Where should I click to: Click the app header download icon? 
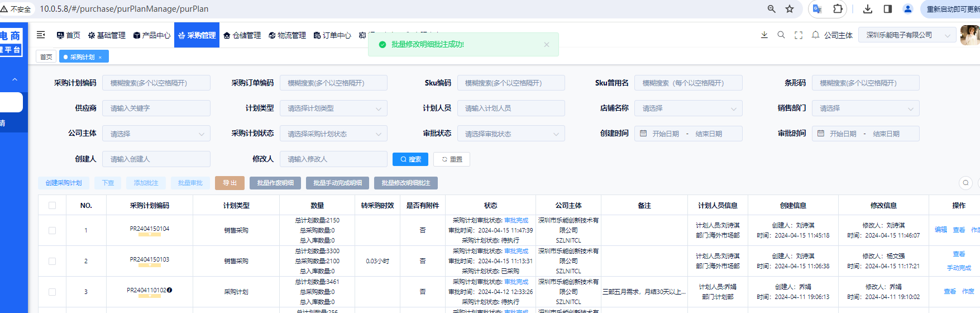(x=764, y=35)
